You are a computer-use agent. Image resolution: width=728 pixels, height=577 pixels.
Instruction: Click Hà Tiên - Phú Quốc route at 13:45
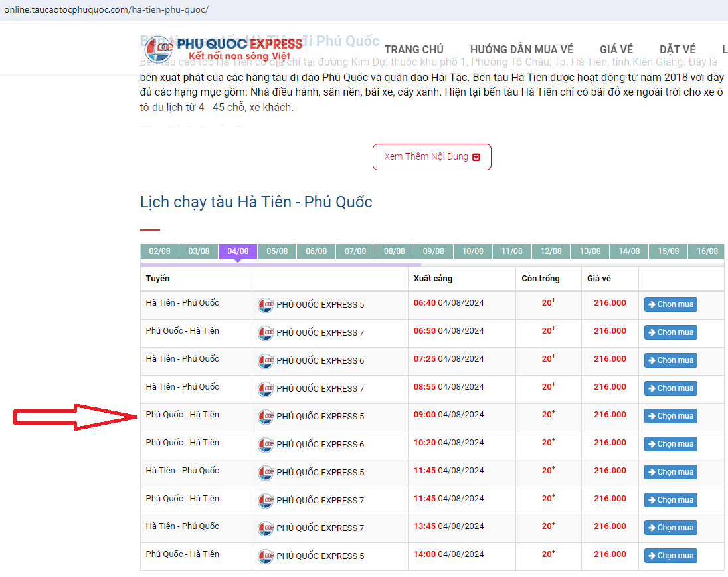pyautogui.click(x=183, y=526)
